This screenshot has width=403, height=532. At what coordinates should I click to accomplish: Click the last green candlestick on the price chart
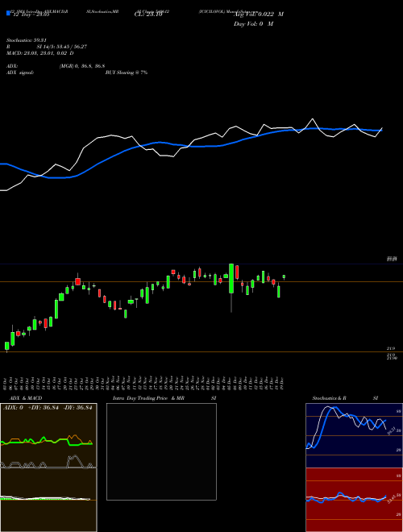(x=284, y=277)
